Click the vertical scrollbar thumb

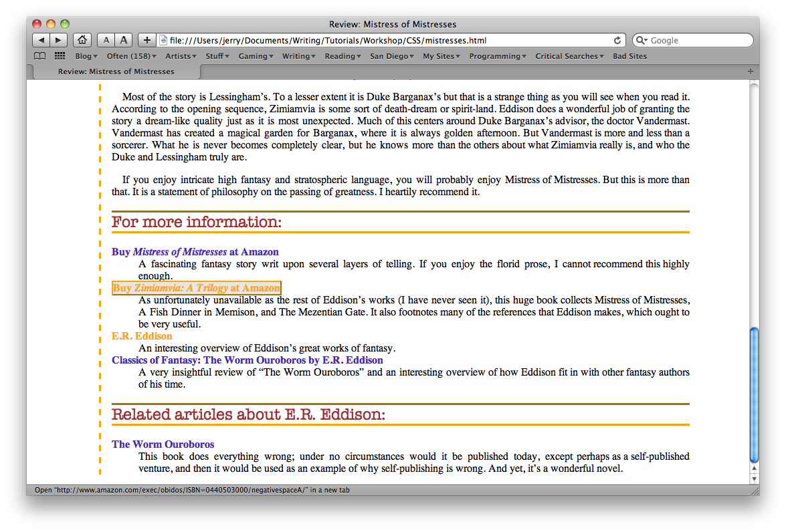tap(754, 394)
